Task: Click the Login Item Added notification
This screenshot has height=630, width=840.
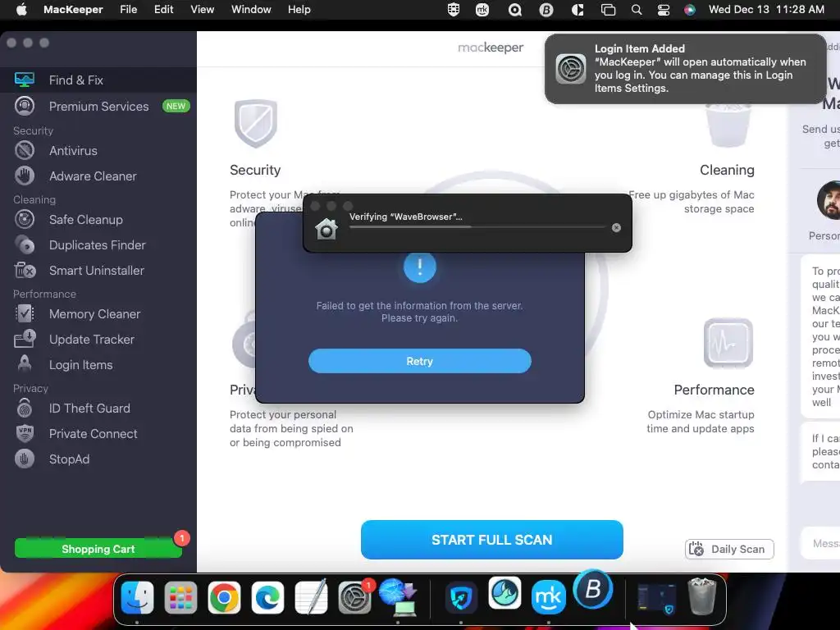Action: 685,69
